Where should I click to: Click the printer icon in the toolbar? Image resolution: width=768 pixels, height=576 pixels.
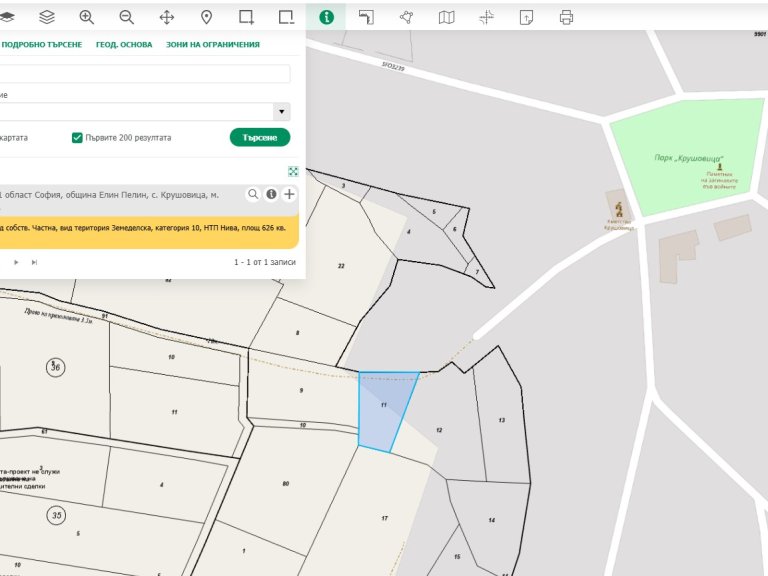(x=567, y=17)
